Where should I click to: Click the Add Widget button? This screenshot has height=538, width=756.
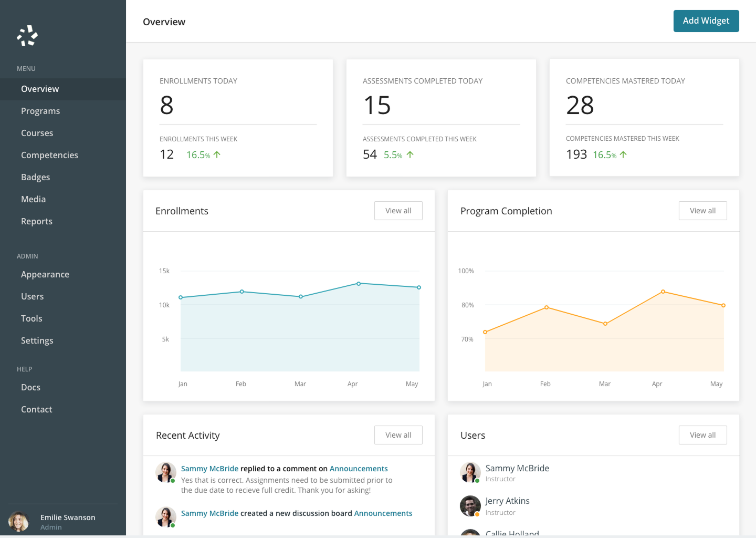coord(706,21)
